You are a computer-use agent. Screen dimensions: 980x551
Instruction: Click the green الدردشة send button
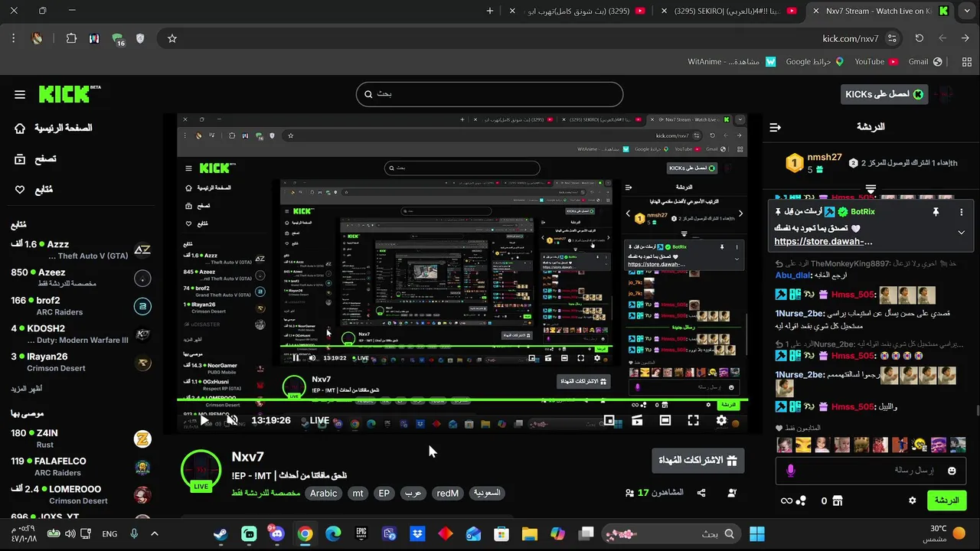click(x=946, y=500)
